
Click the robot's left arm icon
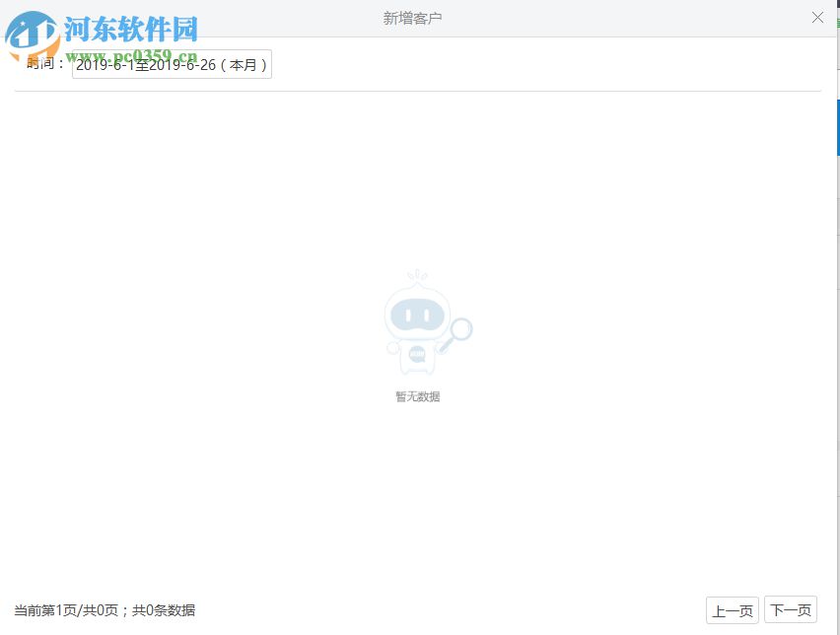[390, 349]
